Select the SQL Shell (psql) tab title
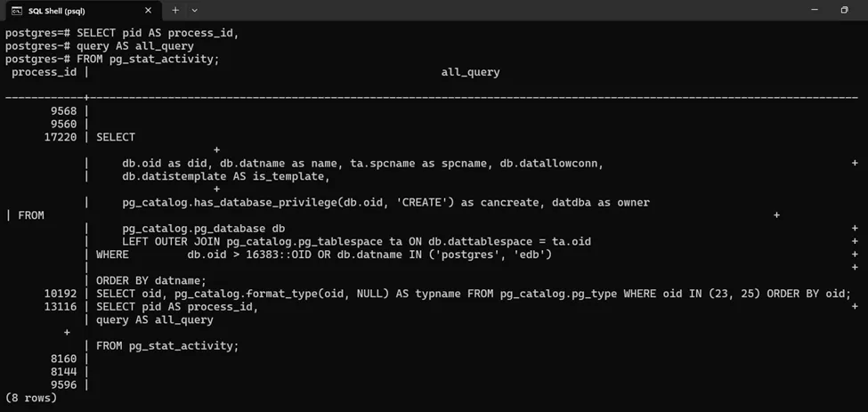This screenshot has width=868, height=412. [56, 11]
